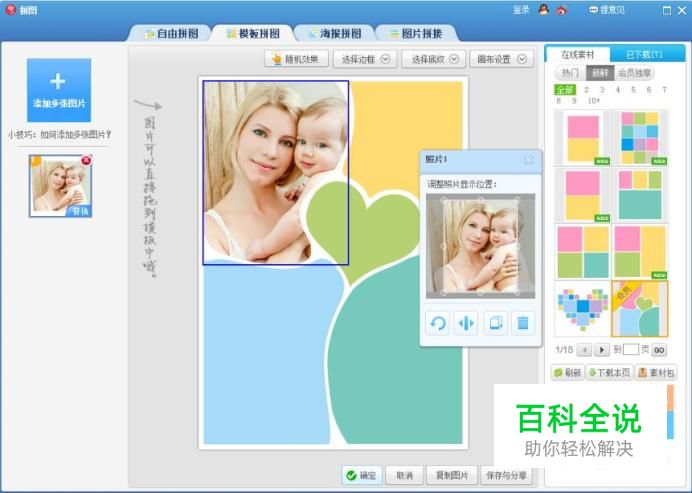
Task: Filter templates by 10+ photos
Action: pos(594,101)
